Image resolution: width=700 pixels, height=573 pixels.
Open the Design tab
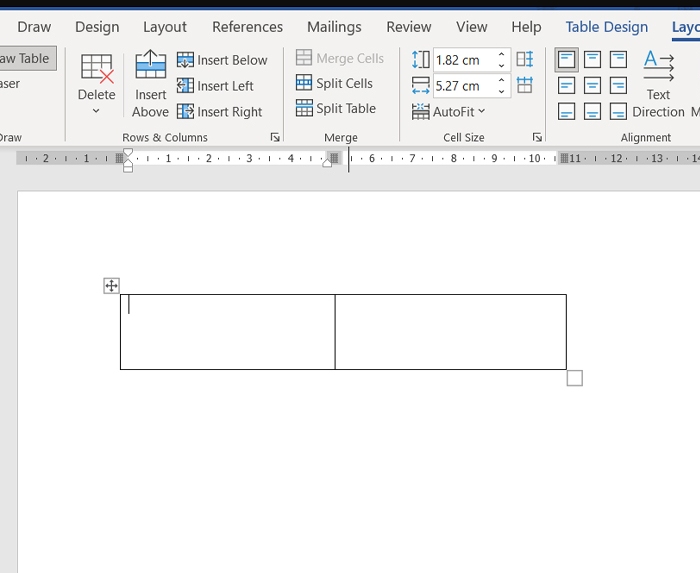97,27
